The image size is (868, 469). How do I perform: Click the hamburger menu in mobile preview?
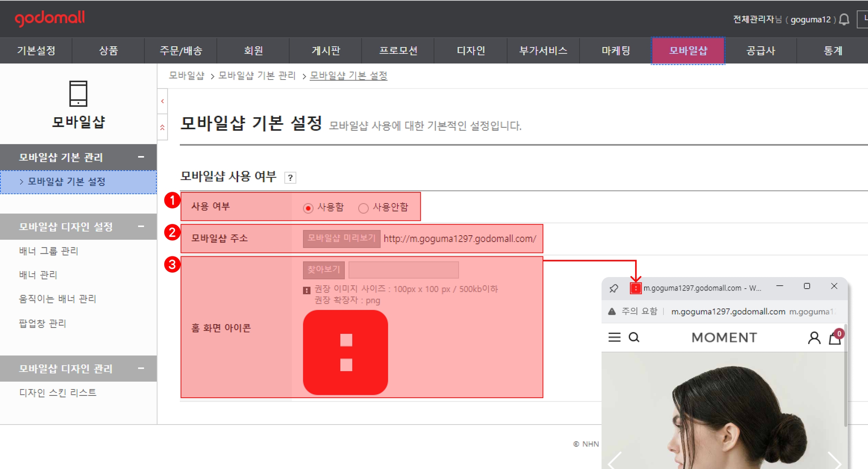[x=614, y=337]
